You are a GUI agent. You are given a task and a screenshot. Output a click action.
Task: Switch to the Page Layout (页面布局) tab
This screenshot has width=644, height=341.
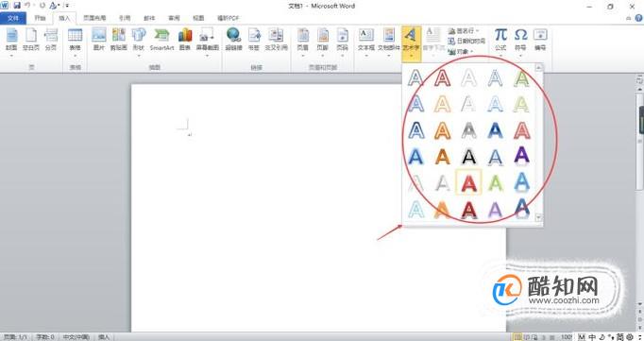94,18
